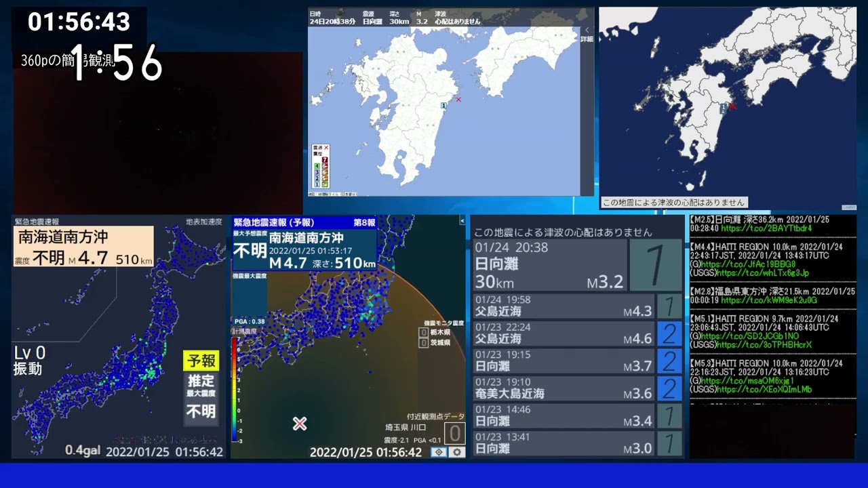Open the 01/23 13:41 日向灘 M3.0 entry
The height and width of the screenshot is (488, 868).
(564, 443)
